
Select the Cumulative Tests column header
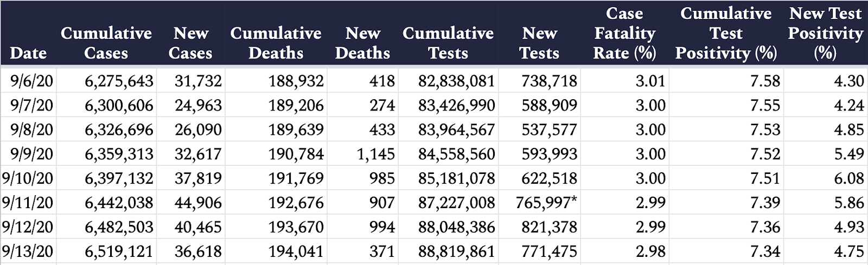[x=448, y=43]
